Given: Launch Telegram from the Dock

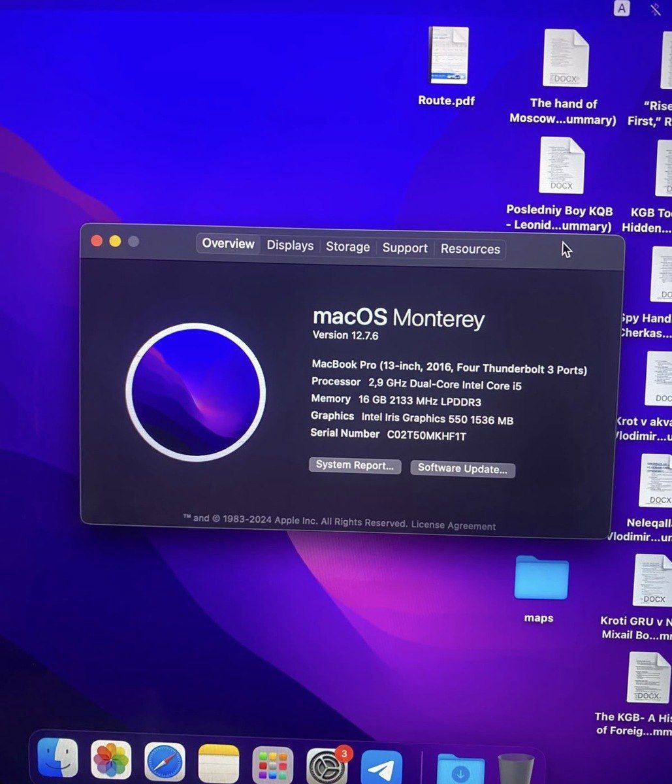Looking at the screenshot, I should (381, 768).
